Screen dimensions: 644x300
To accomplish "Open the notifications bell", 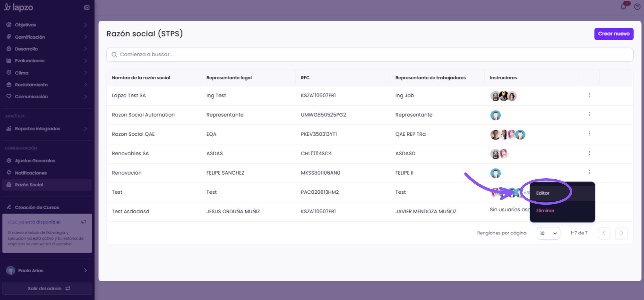I will point(623,6).
